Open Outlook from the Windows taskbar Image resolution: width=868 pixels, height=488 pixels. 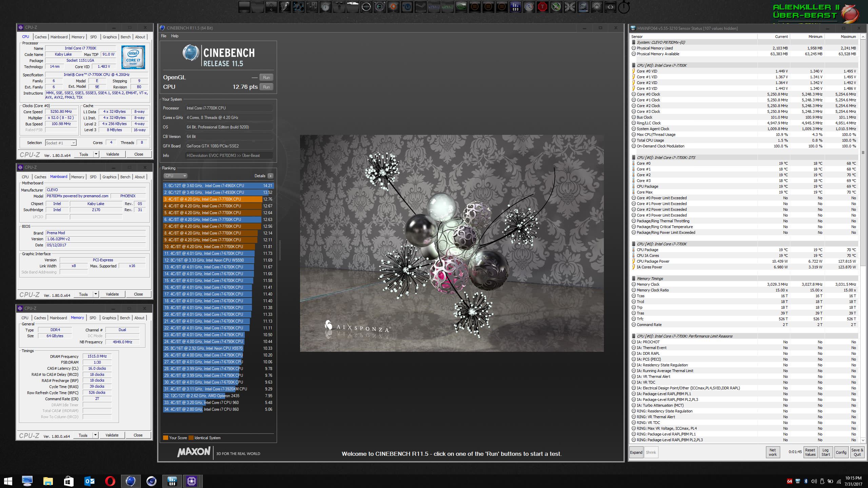click(90, 481)
